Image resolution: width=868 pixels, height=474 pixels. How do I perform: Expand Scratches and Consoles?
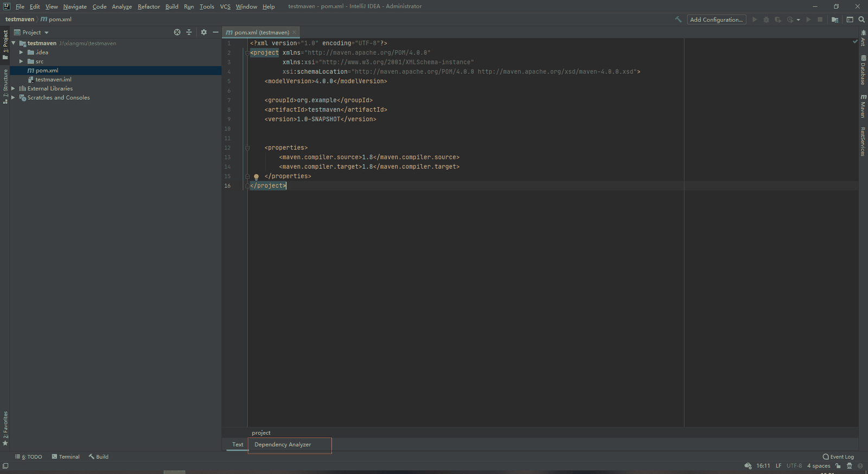(x=14, y=98)
